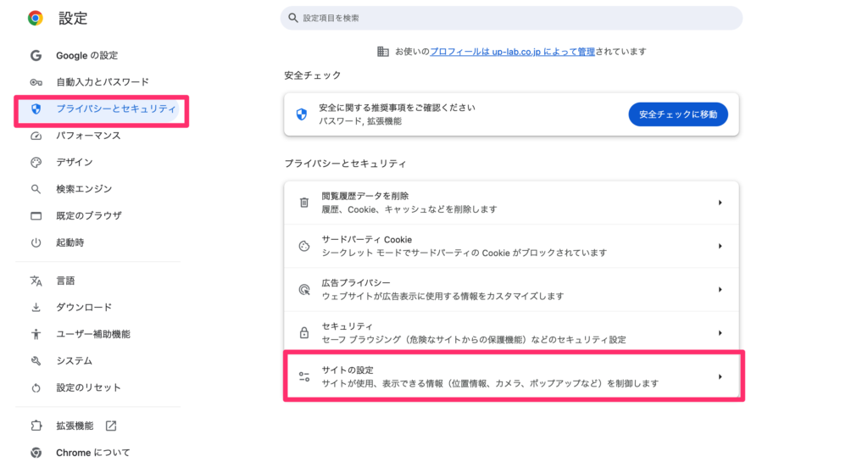Click the power icon for 起動時
The image size is (868, 462).
point(36,242)
